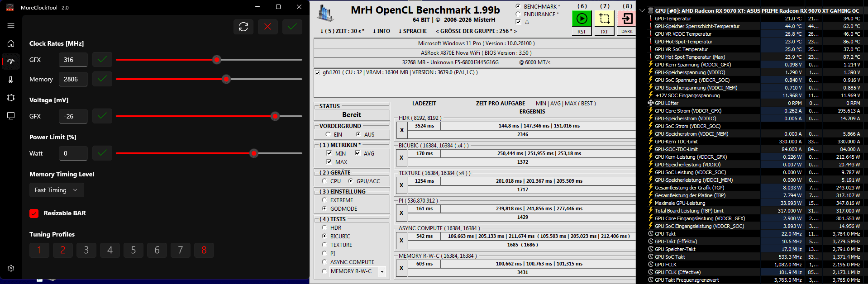Clear ASYNC COMPUTE result with X button
The image size is (868, 284).
tap(401, 241)
